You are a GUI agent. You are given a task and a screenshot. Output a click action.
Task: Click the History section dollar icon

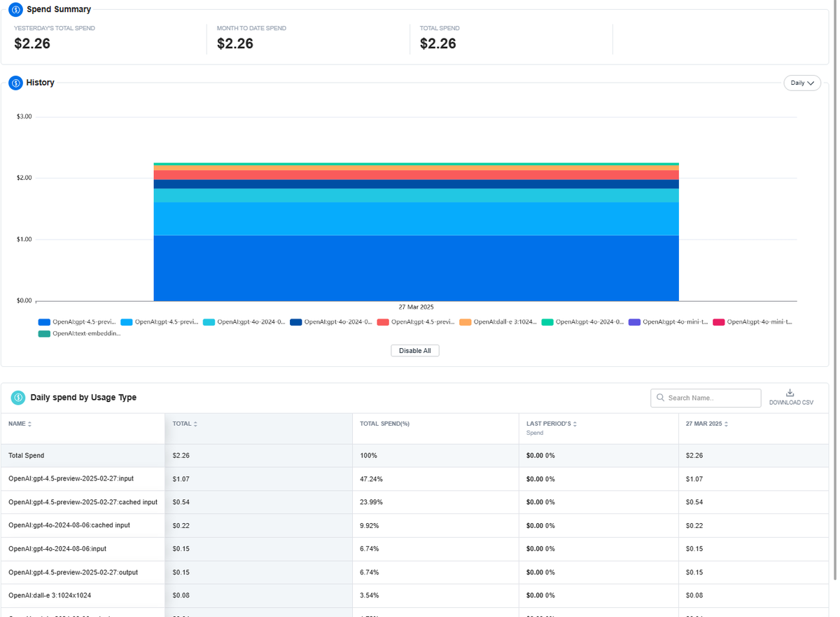click(15, 83)
